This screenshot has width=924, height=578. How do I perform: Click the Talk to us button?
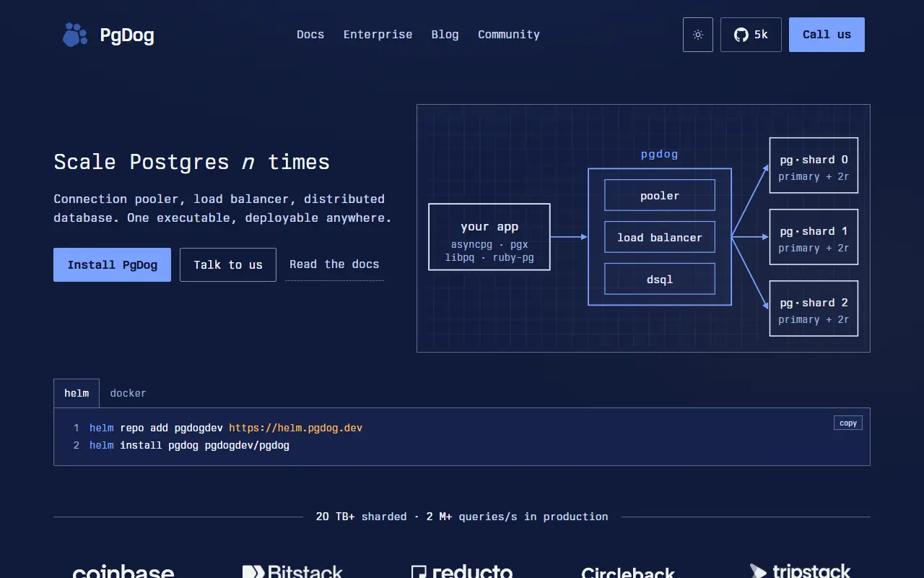228,265
